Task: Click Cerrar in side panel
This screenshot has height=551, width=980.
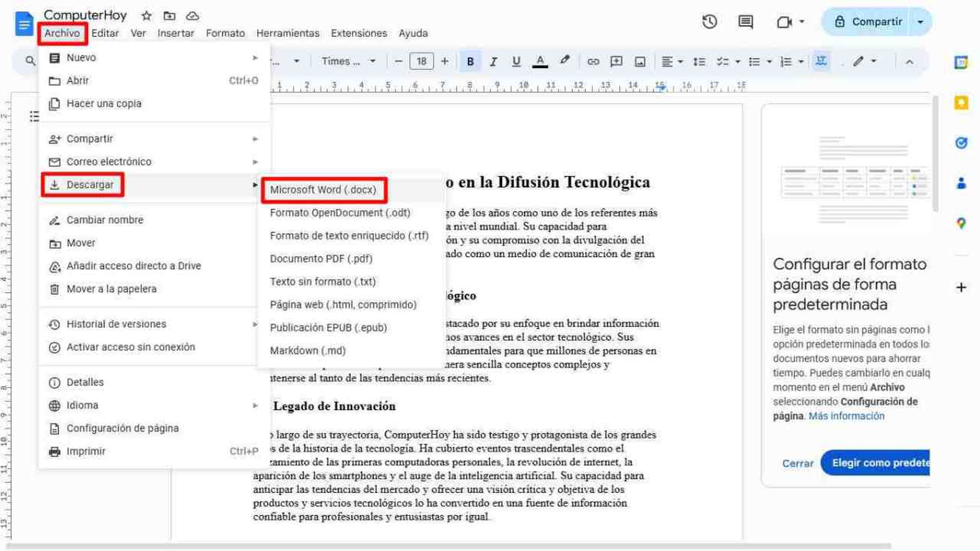Action: coord(798,463)
